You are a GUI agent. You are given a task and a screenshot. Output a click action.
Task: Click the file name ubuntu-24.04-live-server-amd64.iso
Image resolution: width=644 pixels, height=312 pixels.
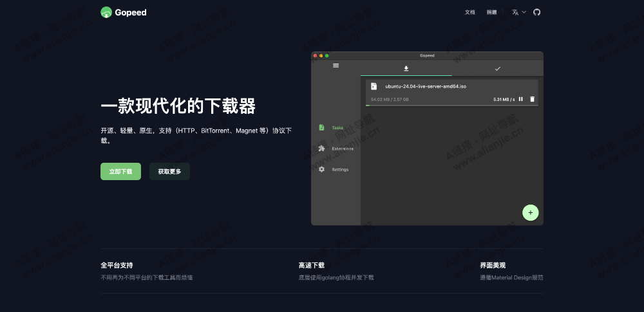click(x=426, y=86)
